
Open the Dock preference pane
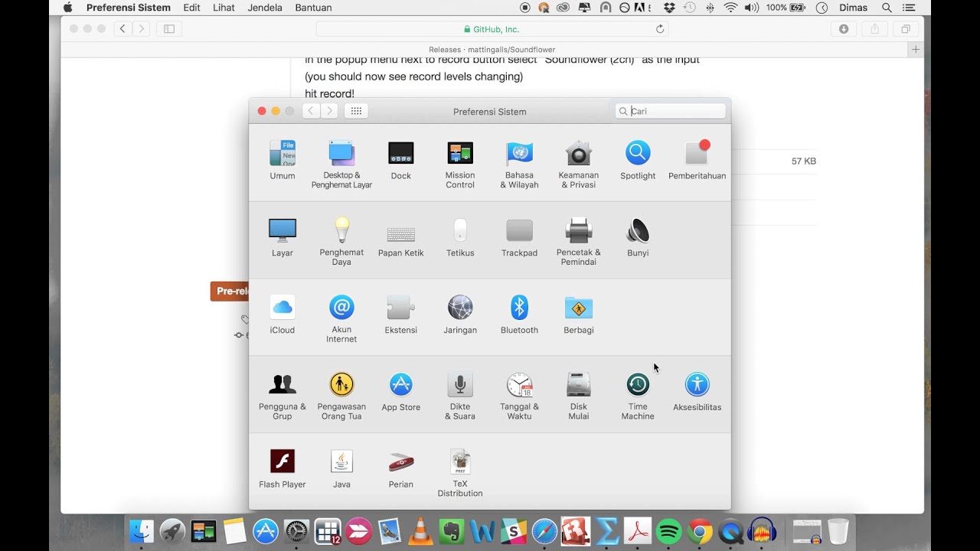pos(401,160)
